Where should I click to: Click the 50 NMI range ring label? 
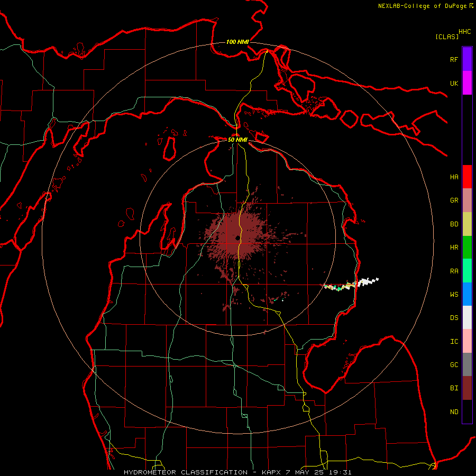(237, 140)
